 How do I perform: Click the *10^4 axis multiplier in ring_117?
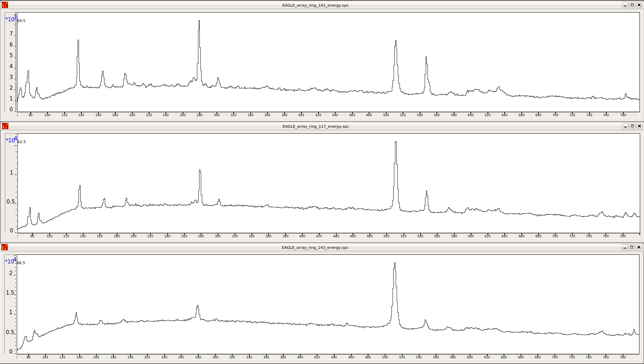click(10, 140)
